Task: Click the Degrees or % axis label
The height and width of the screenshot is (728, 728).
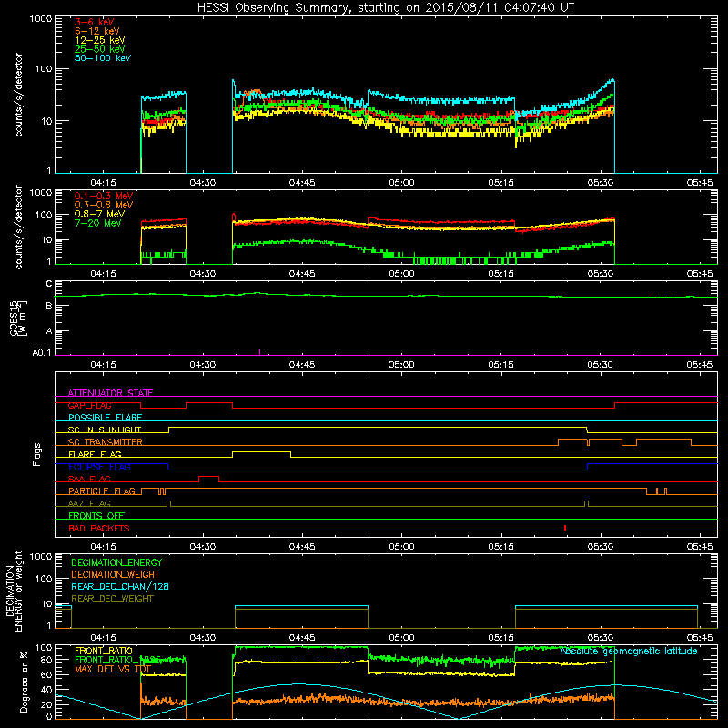Action: [x=24, y=681]
